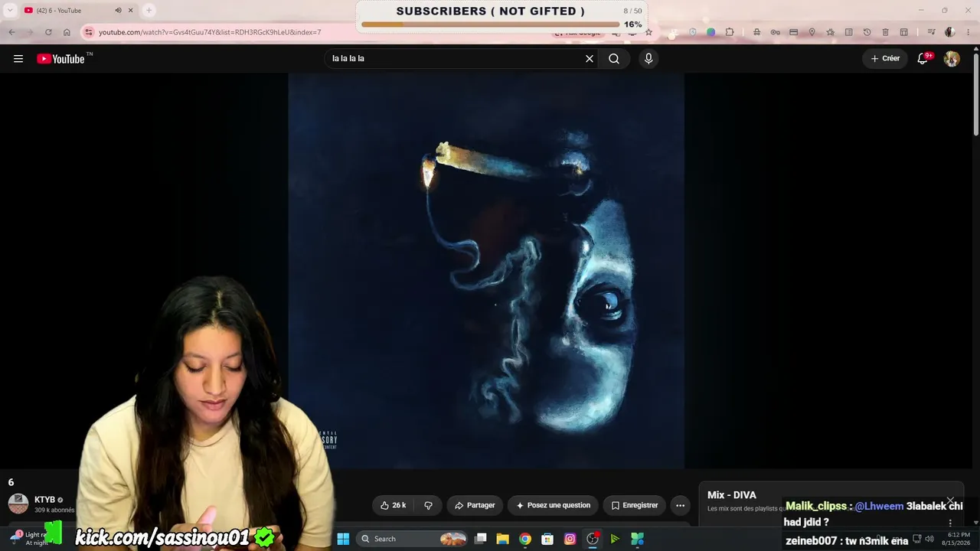Open the bookmarks manager star icon

[830, 32]
